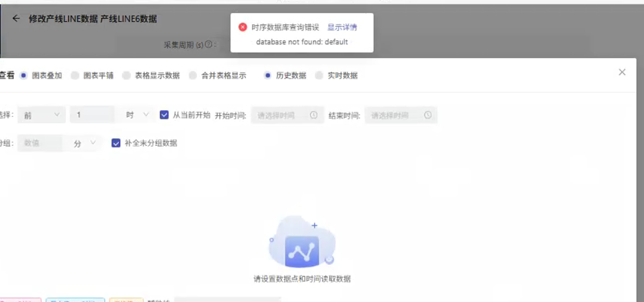
Task: Close the data viewing dialog
Action: [622, 72]
